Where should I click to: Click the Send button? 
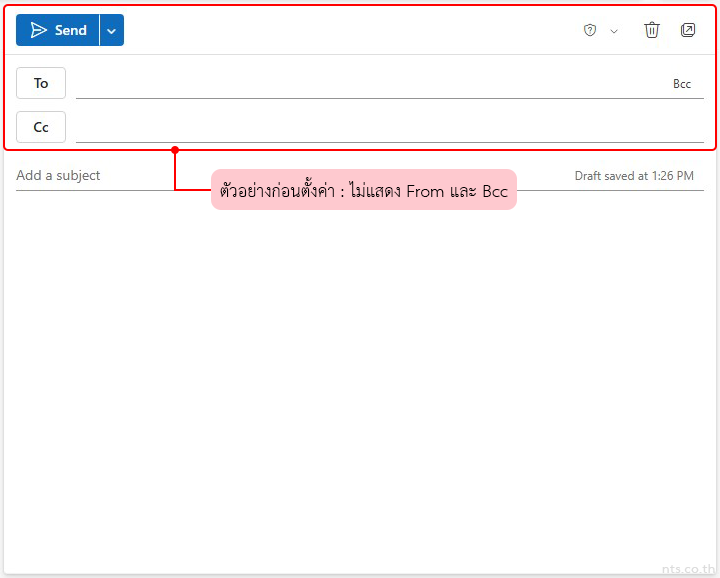coord(58,30)
